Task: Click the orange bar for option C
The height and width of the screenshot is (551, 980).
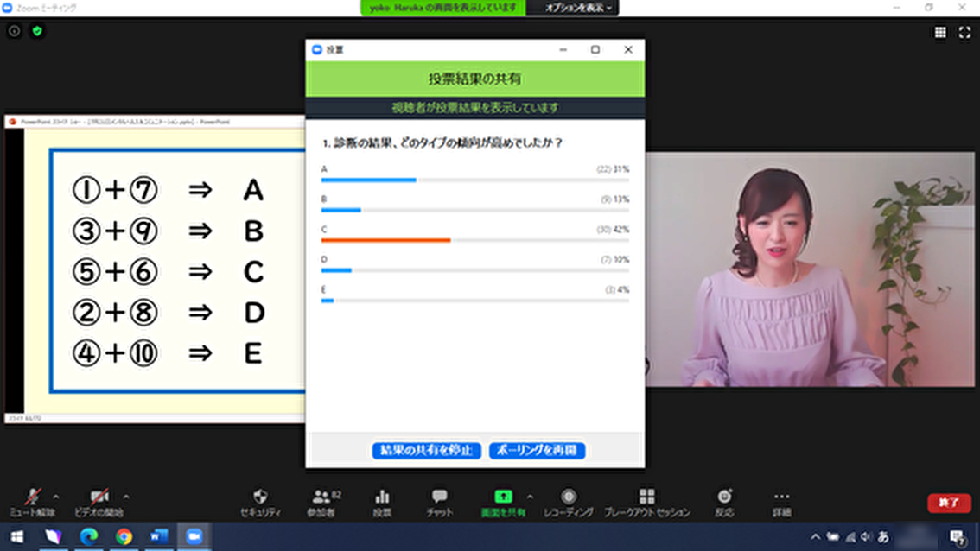Action: (386, 240)
